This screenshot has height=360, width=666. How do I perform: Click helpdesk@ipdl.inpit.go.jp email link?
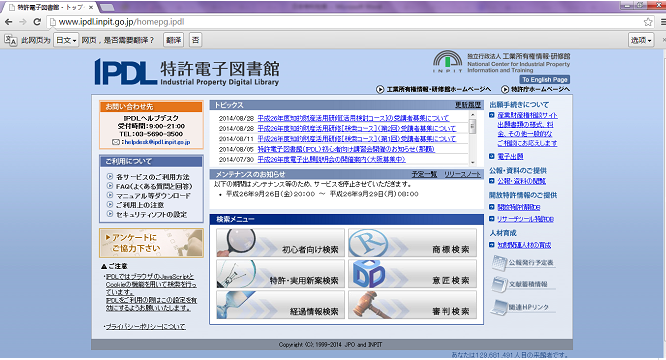click(x=157, y=142)
